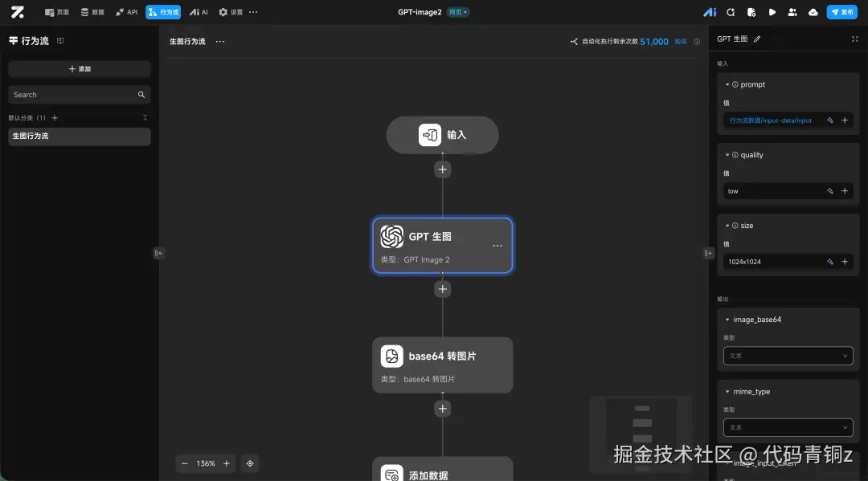This screenshot has height=481, width=868.
Task: Collapse the left sidebar with the handle
Action: point(158,253)
